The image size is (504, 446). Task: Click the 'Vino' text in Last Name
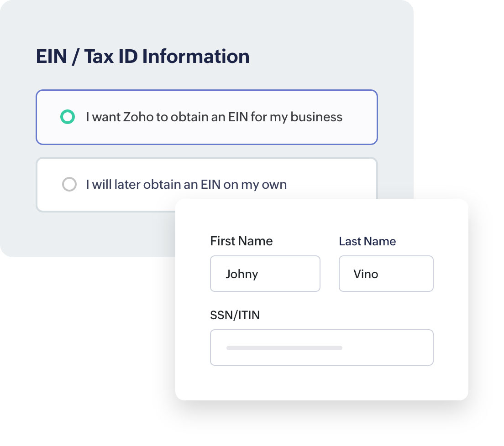(x=366, y=274)
